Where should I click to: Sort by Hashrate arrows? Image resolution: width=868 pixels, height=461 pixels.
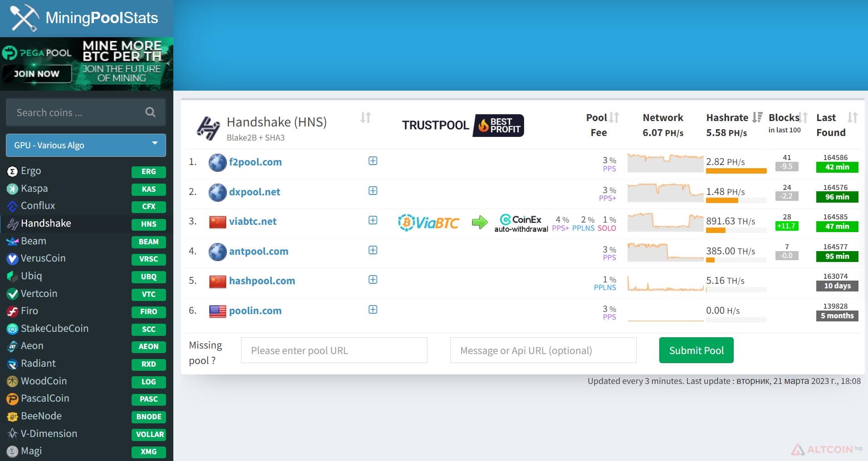pos(757,118)
